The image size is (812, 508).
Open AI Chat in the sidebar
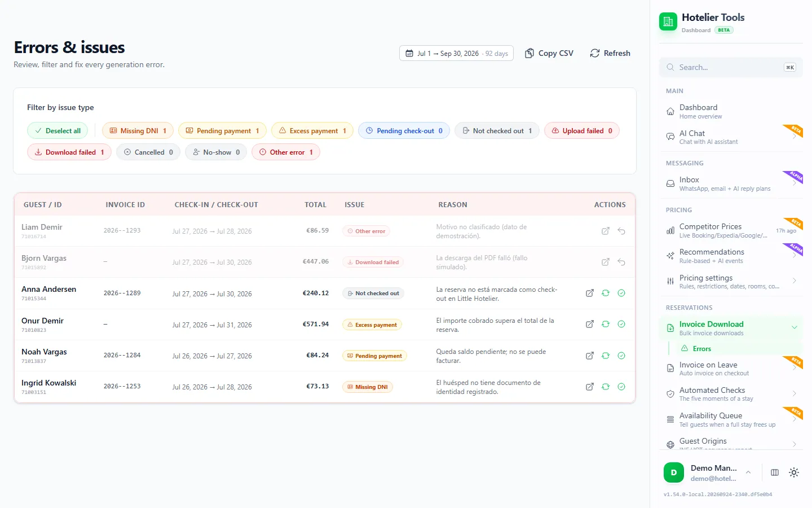point(731,137)
